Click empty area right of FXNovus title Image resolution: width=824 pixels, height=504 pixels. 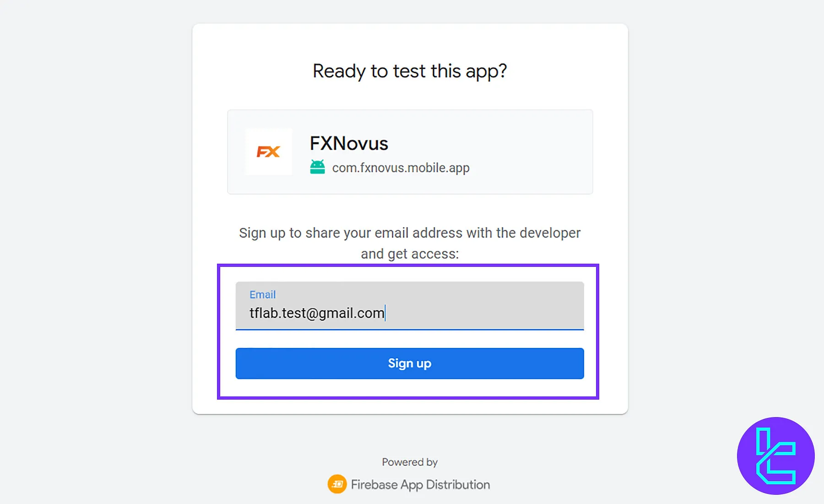[x=490, y=143]
